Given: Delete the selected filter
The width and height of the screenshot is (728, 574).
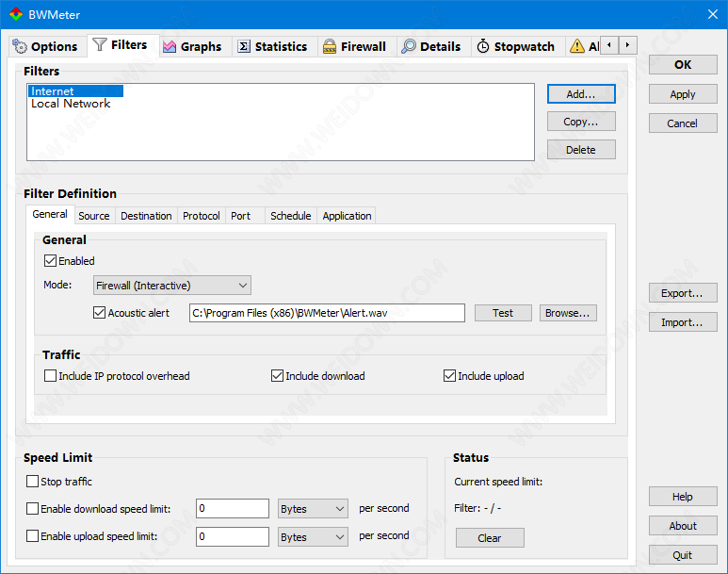Looking at the screenshot, I should pyautogui.click(x=581, y=150).
